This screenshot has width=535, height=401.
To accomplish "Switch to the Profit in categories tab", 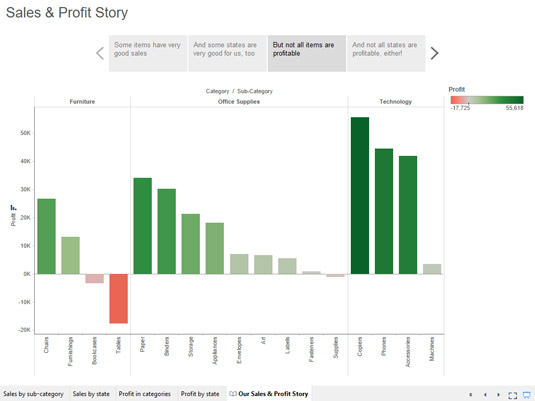I will pos(145,394).
